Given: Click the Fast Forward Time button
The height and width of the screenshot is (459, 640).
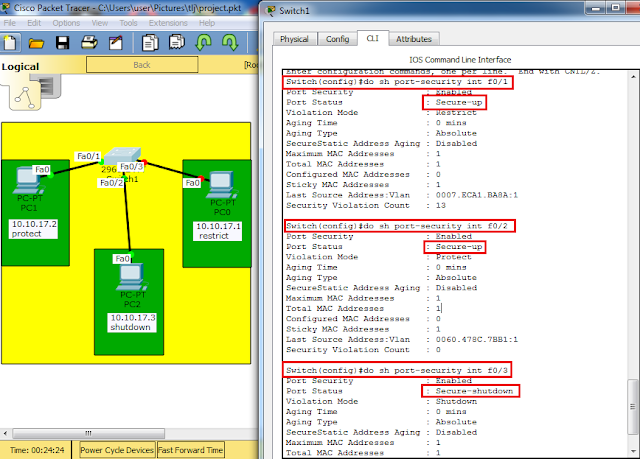Looking at the screenshot, I should pyautogui.click(x=191, y=450).
